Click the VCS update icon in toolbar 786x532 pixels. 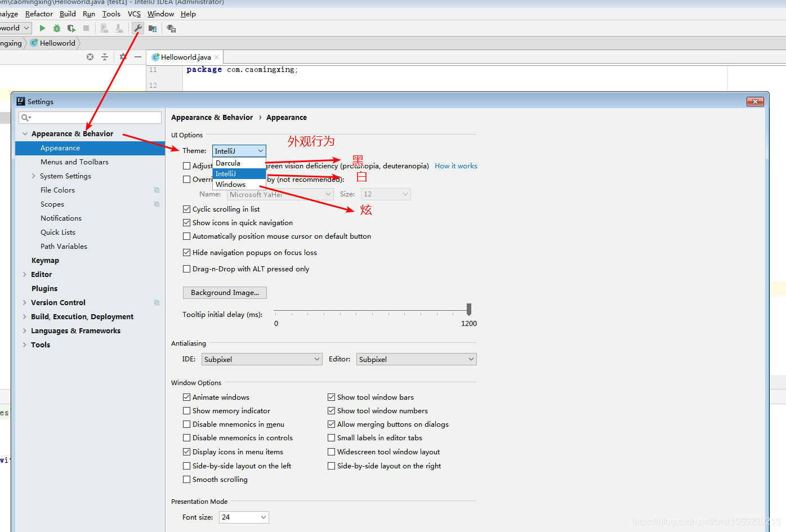[104, 28]
